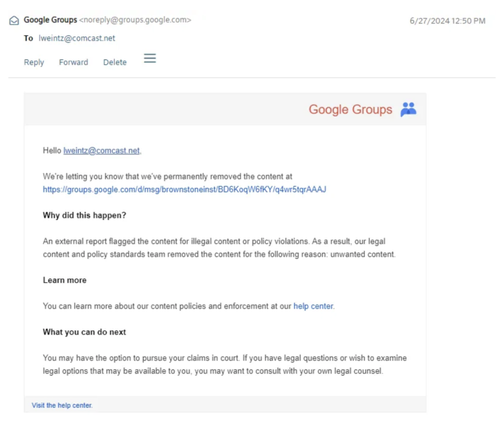Screen dimensions: 504x431
Task: Click the envelope icon beside the sender name
Action: click(x=14, y=20)
